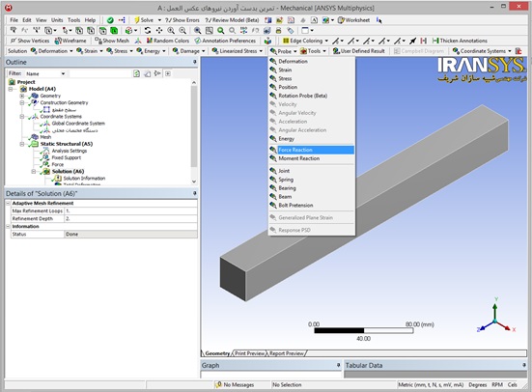
Task: Open the Damage dropdown
Action: (x=188, y=51)
